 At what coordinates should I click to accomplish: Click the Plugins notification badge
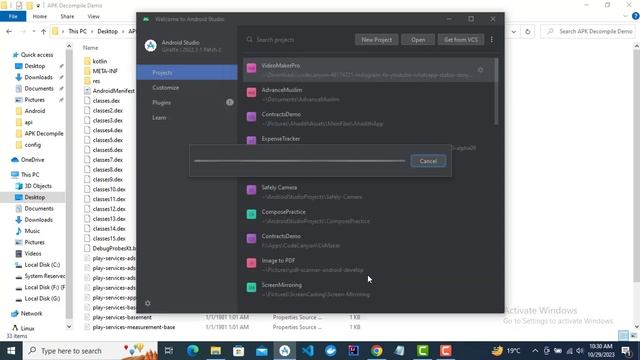pos(230,102)
